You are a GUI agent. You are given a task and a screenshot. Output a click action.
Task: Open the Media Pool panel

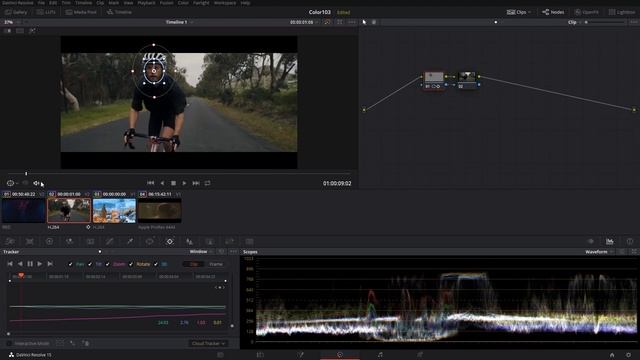(x=81, y=12)
